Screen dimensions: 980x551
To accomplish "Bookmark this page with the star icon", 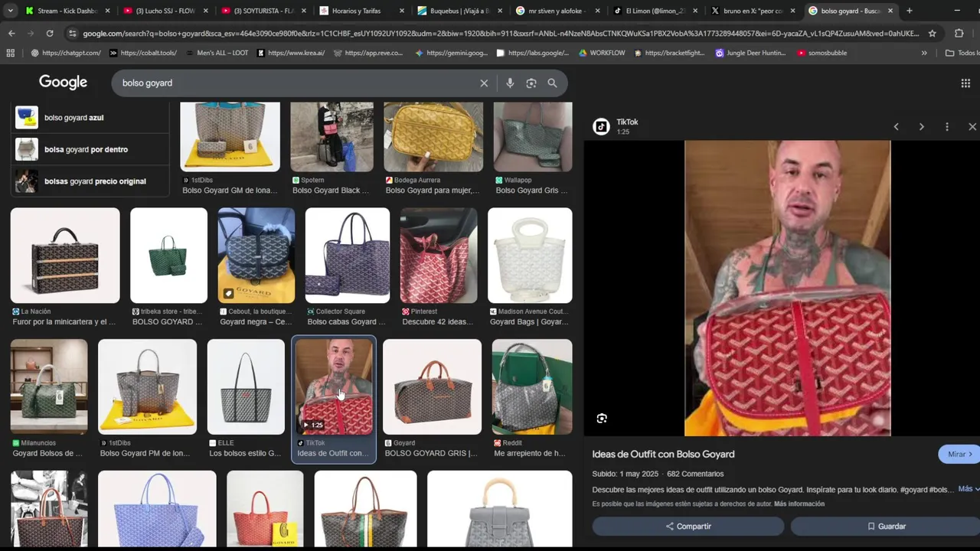I will pos(932,34).
